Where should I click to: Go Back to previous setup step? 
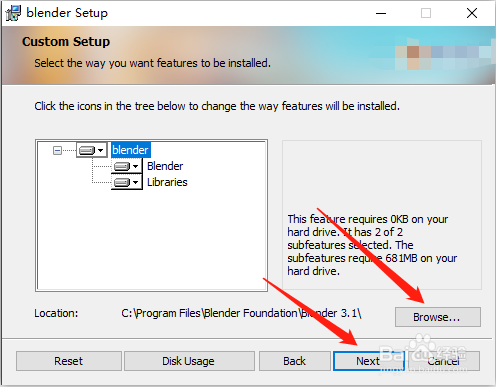295,361
